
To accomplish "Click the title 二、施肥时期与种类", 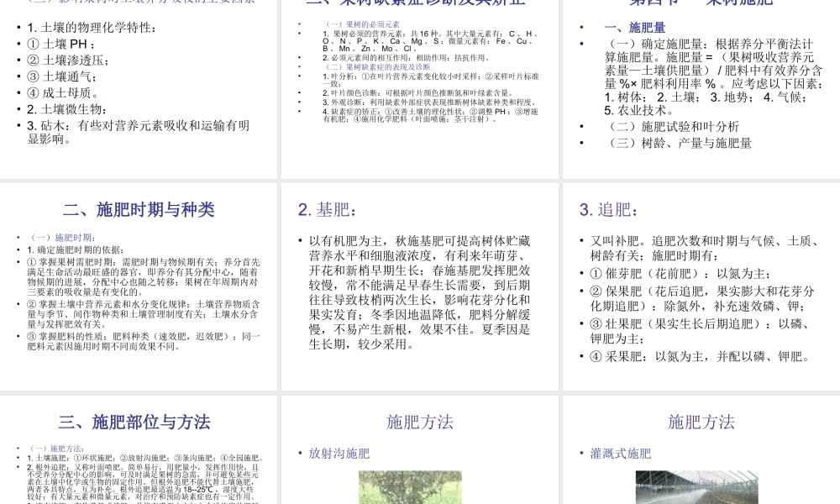I will point(139,210).
